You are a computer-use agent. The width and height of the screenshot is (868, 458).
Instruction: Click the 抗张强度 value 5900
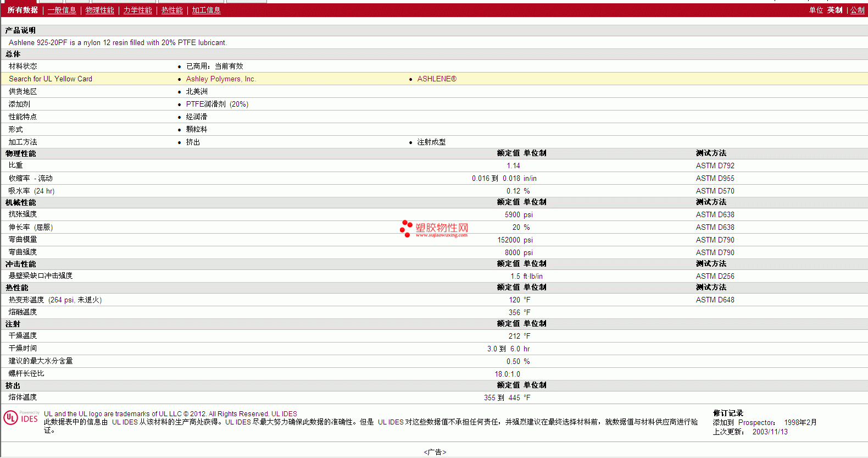pos(513,215)
